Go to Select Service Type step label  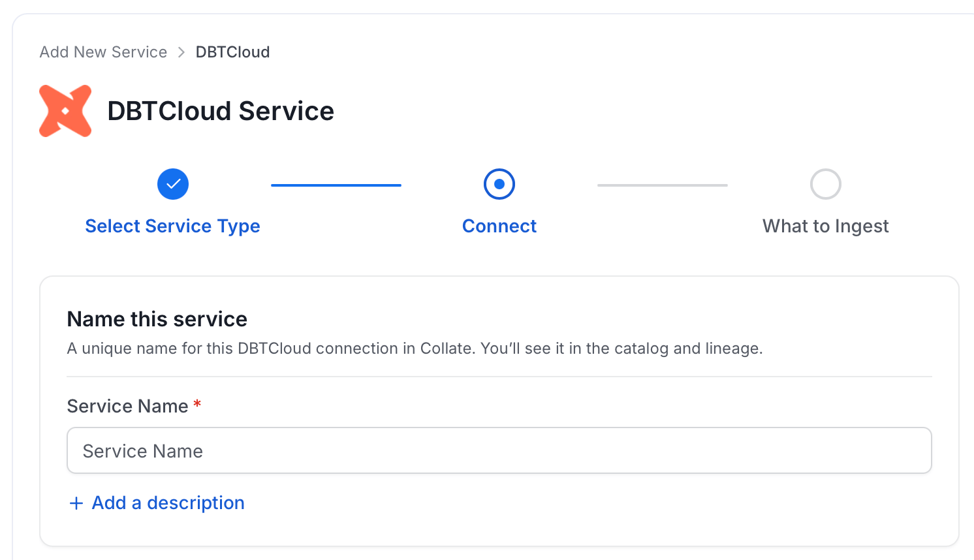point(173,226)
